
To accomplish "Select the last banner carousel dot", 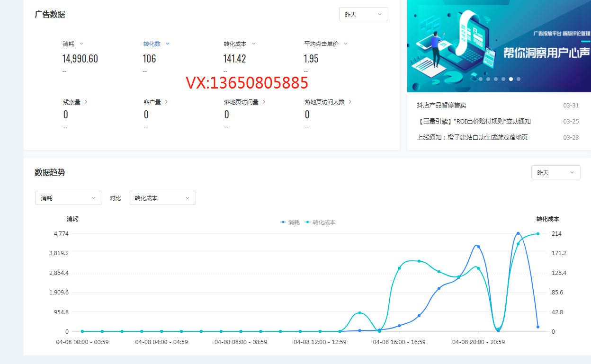I will (519, 79).
